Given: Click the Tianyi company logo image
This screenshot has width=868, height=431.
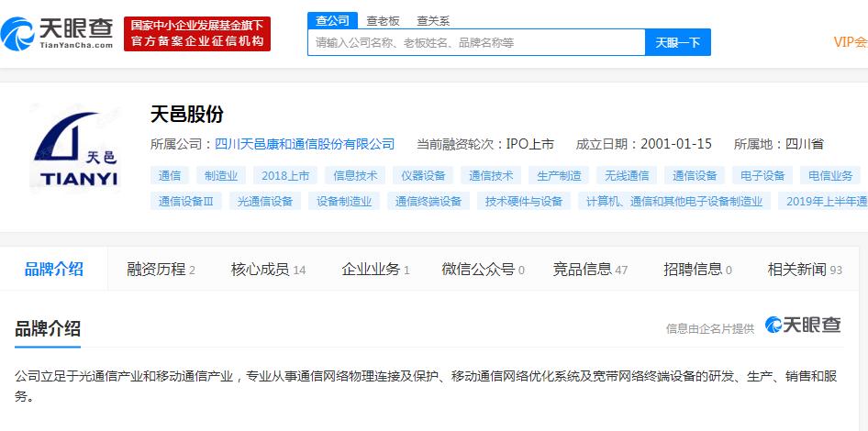Looking at the screenshot, I should point(75,149).
